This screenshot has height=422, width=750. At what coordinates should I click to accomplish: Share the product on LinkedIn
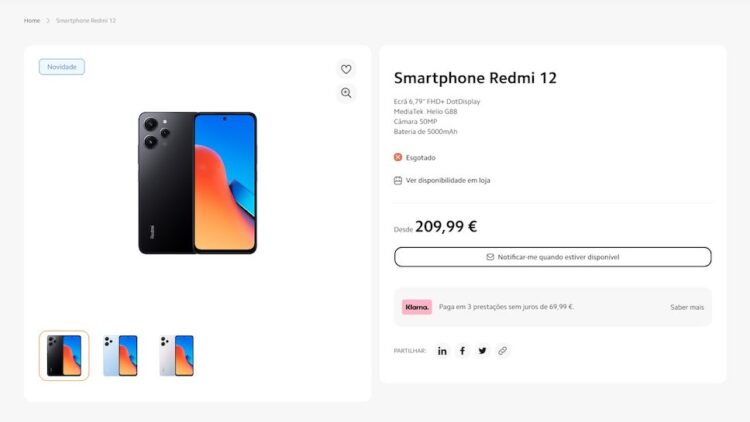coord(442,351)
